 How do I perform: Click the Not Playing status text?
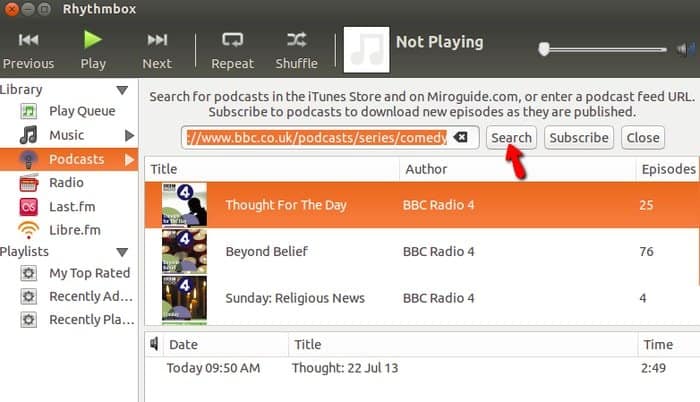coord(439,42)
